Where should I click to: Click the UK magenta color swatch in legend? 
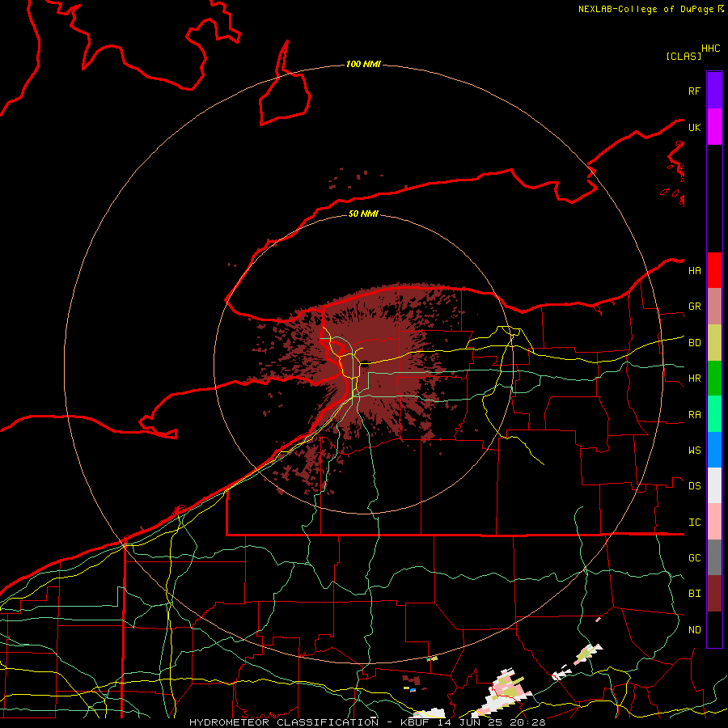tap(714, 127)
